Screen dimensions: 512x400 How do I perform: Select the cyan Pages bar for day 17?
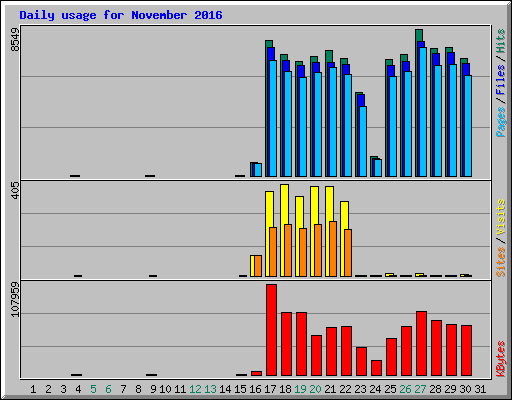click(x=273, y=118)
